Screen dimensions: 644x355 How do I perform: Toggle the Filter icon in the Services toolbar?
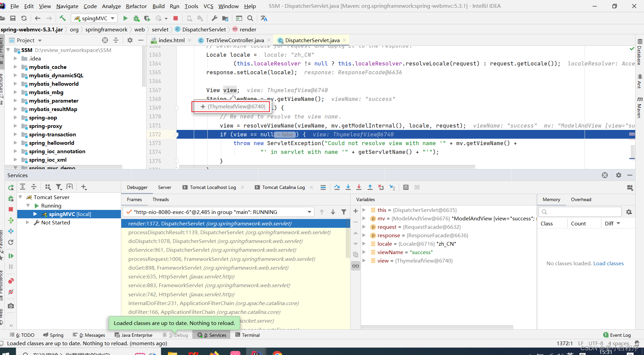point(59,187)
